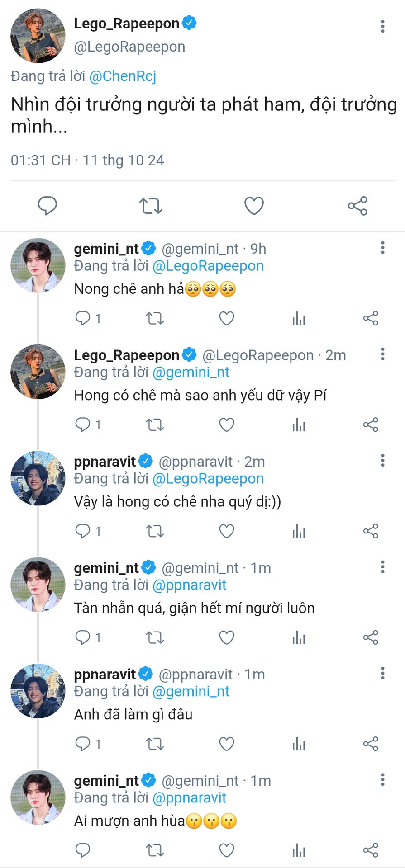Open options for "Nong chê anh hả" reply
This screenshot has height=868, width=405.
(383, 248)
